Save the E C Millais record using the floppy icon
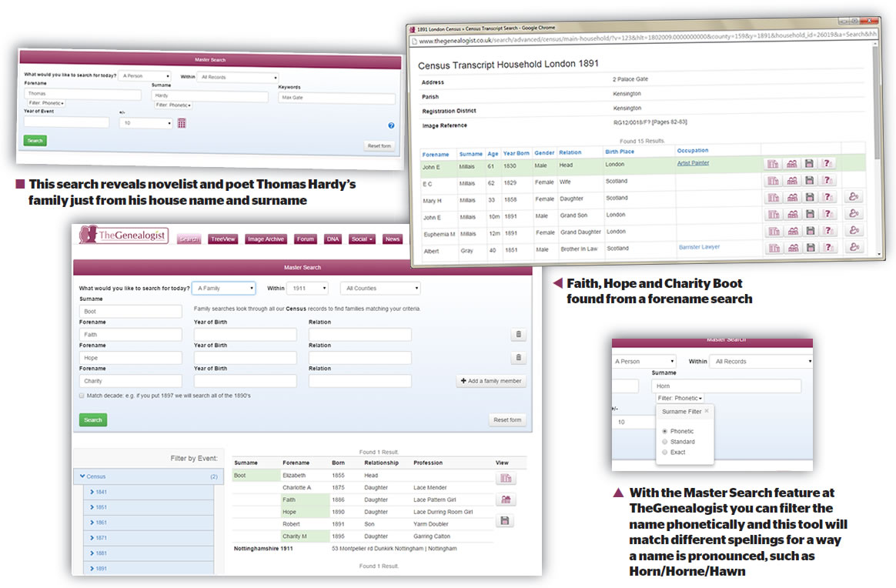The width and height of the screenshot is (896, 588). 810,181
